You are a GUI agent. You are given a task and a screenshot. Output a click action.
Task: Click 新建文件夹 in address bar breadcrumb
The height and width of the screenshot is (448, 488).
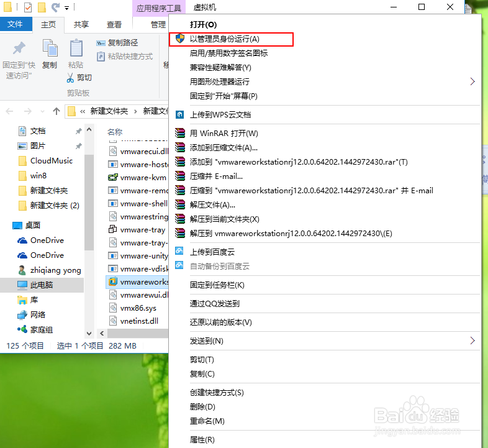coord(109,111)
